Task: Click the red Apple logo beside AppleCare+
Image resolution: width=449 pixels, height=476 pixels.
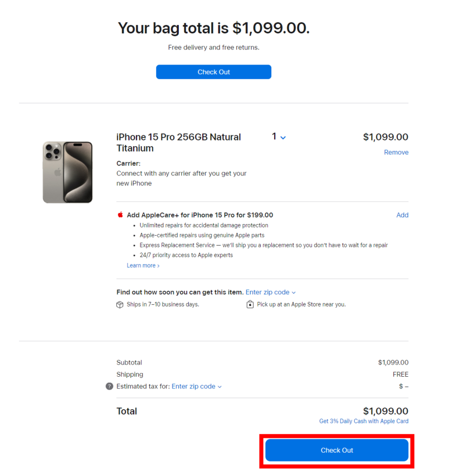Action: pos(120,215)
